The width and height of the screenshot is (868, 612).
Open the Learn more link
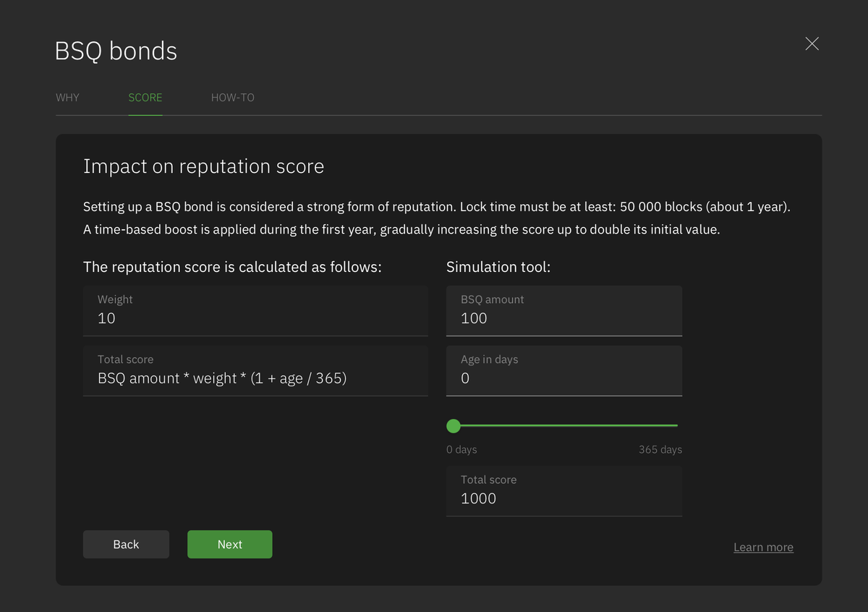(763, 548)
